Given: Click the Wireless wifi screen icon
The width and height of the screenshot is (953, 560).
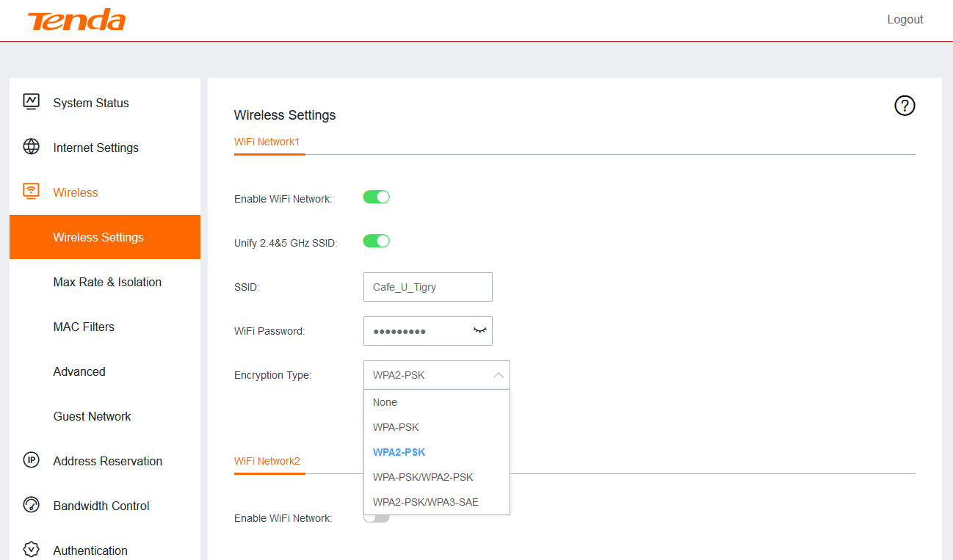Looking at the screenshot, I should click(31, 192).
